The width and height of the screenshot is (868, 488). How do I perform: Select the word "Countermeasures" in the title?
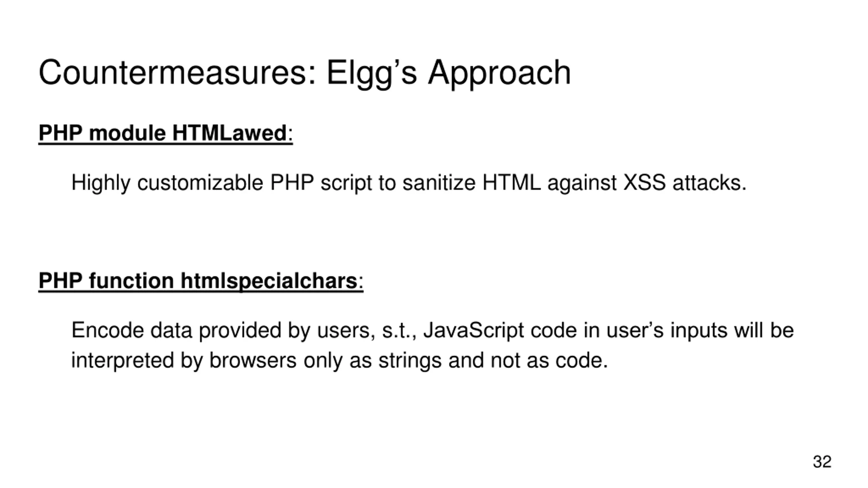coord(177,73)
